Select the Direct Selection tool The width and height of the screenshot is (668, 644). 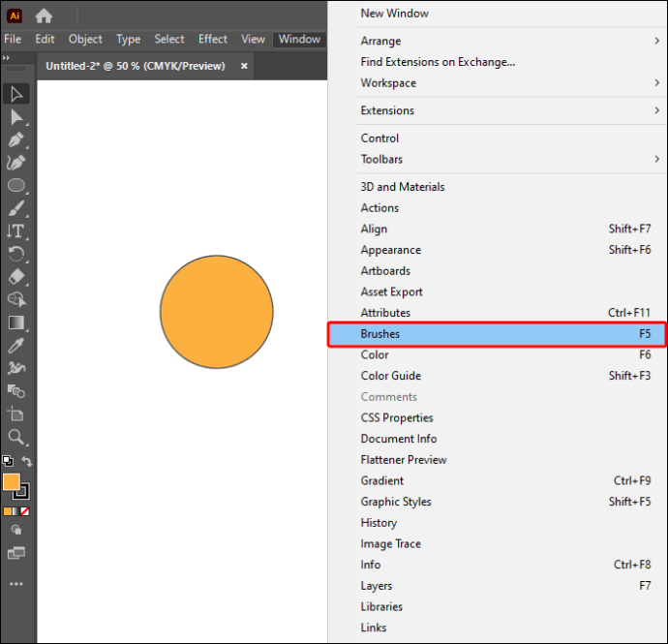tap(16, 117)
